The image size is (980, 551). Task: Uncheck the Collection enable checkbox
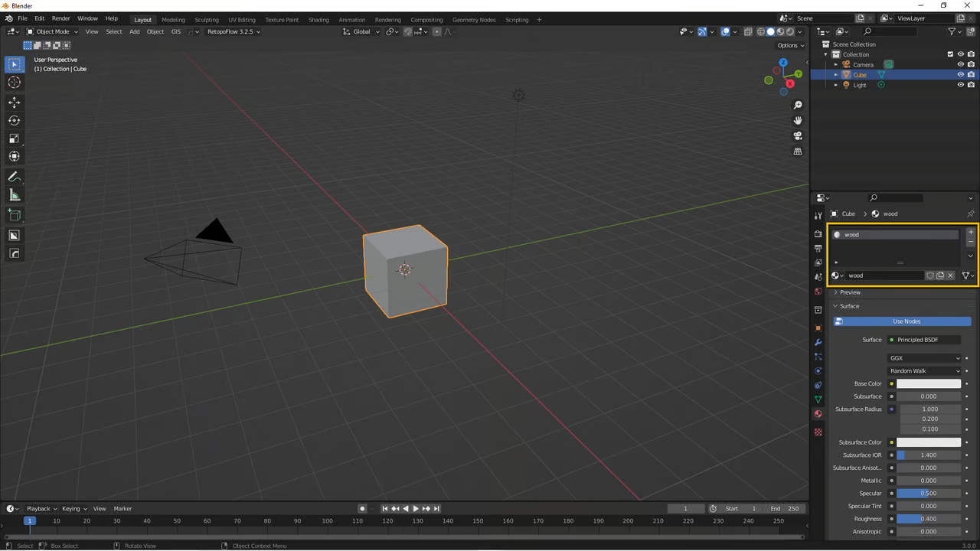(x=950, y=54)
